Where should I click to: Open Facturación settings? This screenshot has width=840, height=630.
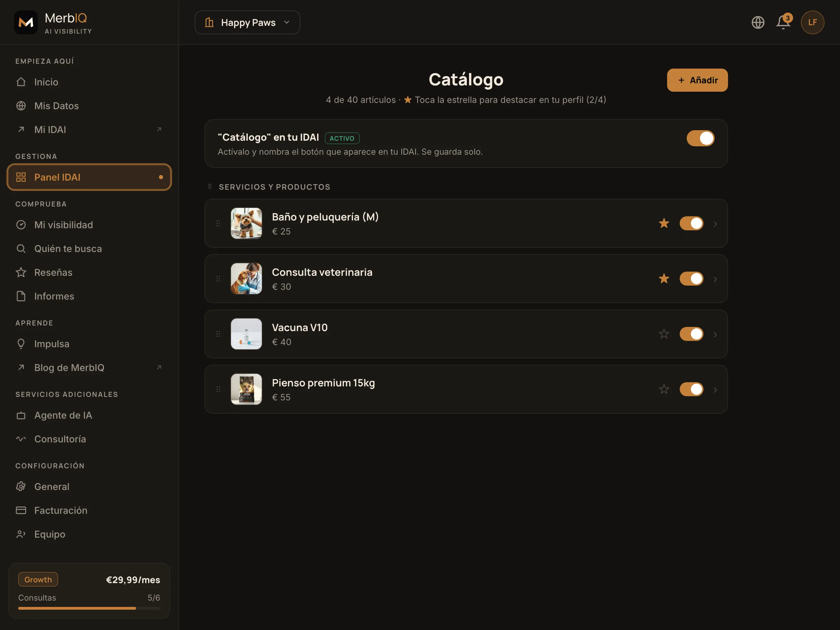(x=89, y=510)
